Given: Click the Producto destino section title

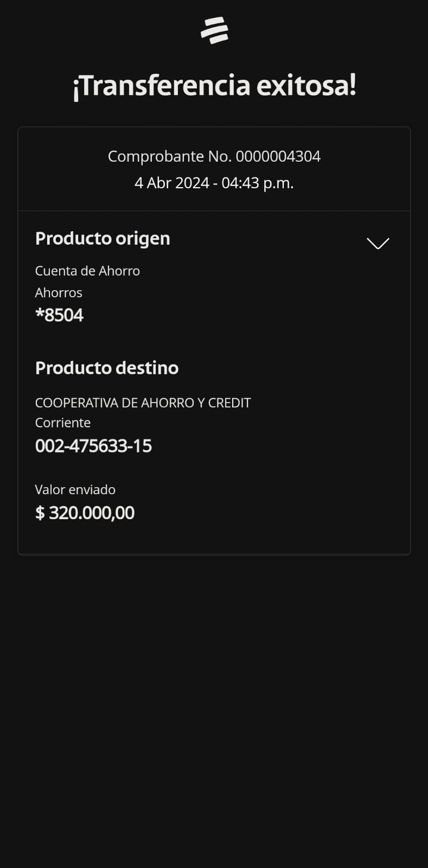Looking at the screenshot, I should 107,368.
